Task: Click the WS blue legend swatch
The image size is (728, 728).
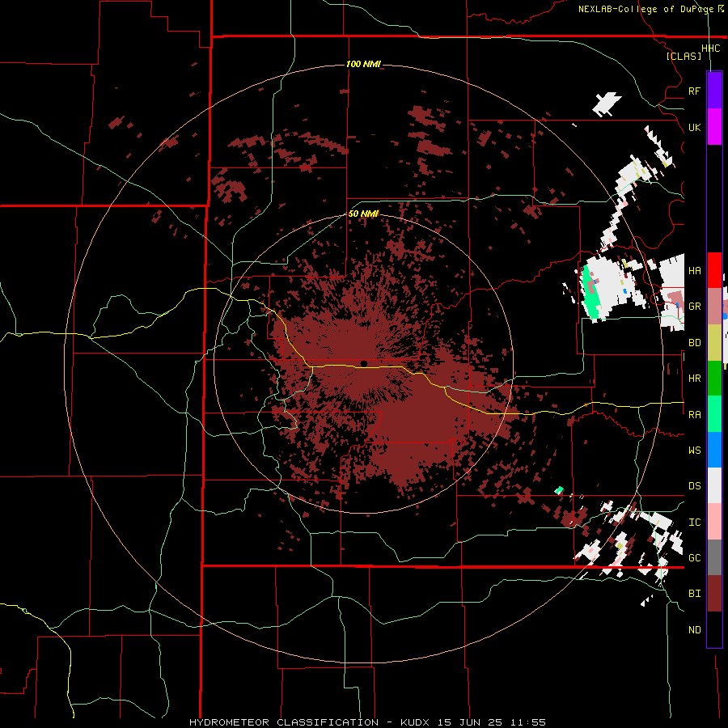Action: pos(714,450)
